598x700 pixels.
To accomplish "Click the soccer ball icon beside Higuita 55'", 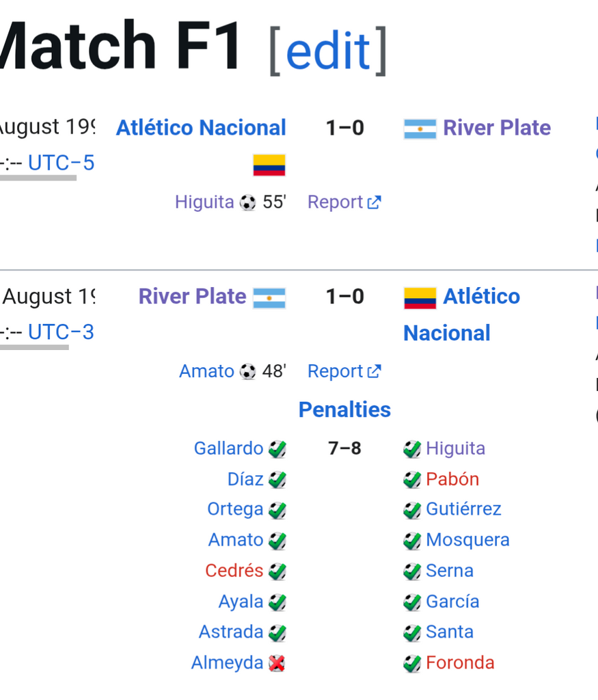I will 248,202.
